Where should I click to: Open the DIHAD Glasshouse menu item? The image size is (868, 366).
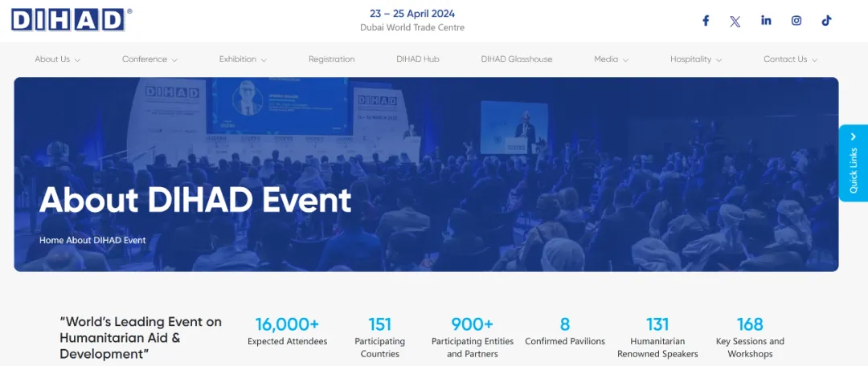517,59
